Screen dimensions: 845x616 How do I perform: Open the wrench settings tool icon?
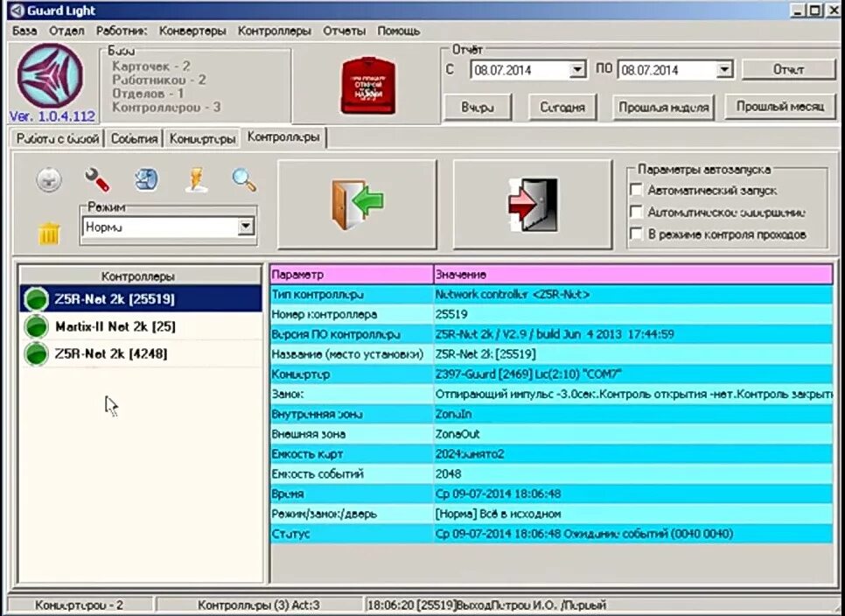98,180
